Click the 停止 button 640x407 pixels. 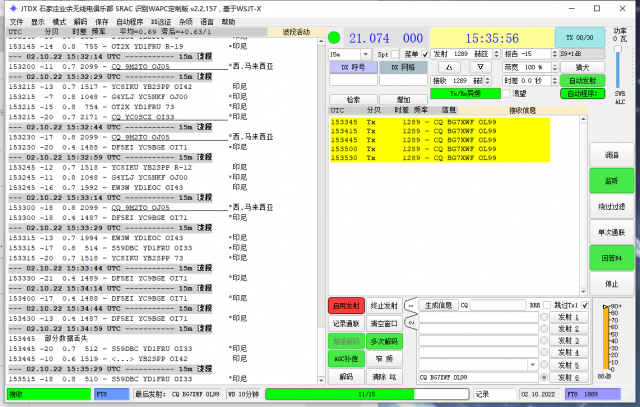coord(611,284)
